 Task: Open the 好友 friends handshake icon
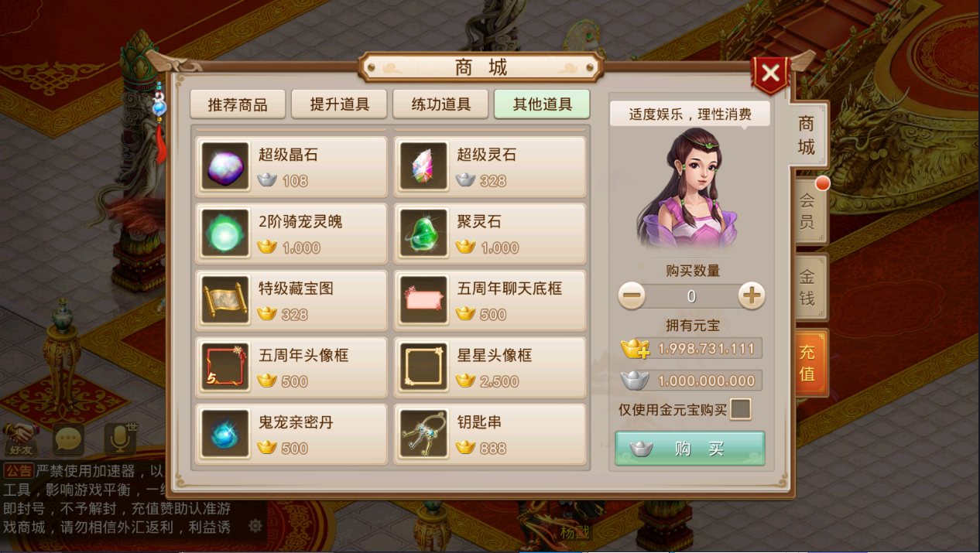tap(20, 439)
